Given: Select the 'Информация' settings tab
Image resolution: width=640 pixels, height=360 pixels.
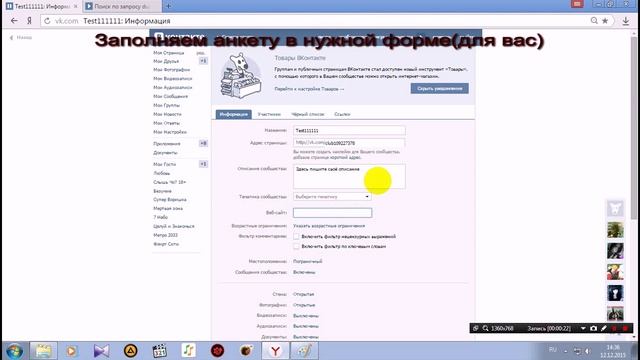Looking at the screenshot, I should click(233, 114).
